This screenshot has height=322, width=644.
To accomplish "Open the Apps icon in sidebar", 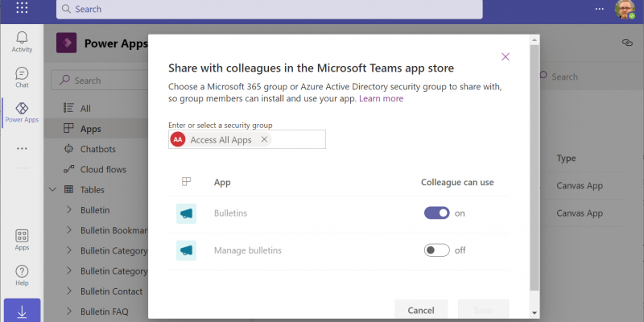I will pyautogui.click(x=22, y=240).
